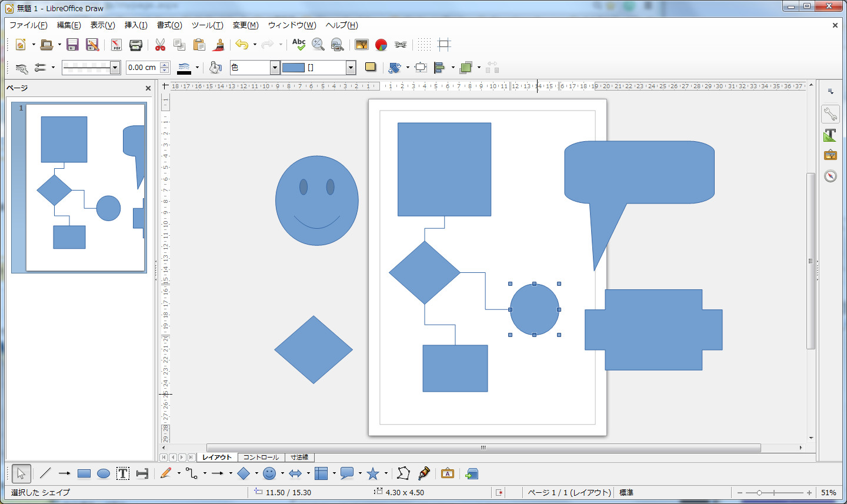The image size is (847, 504).
Task: Toggle Edit Points mode
Action: (403, 473)
